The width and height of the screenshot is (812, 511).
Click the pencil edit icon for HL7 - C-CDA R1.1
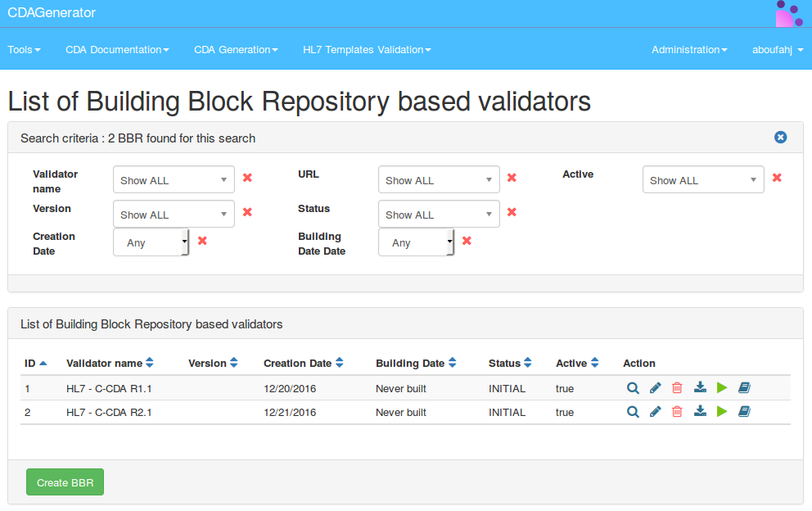coord(655,388)
